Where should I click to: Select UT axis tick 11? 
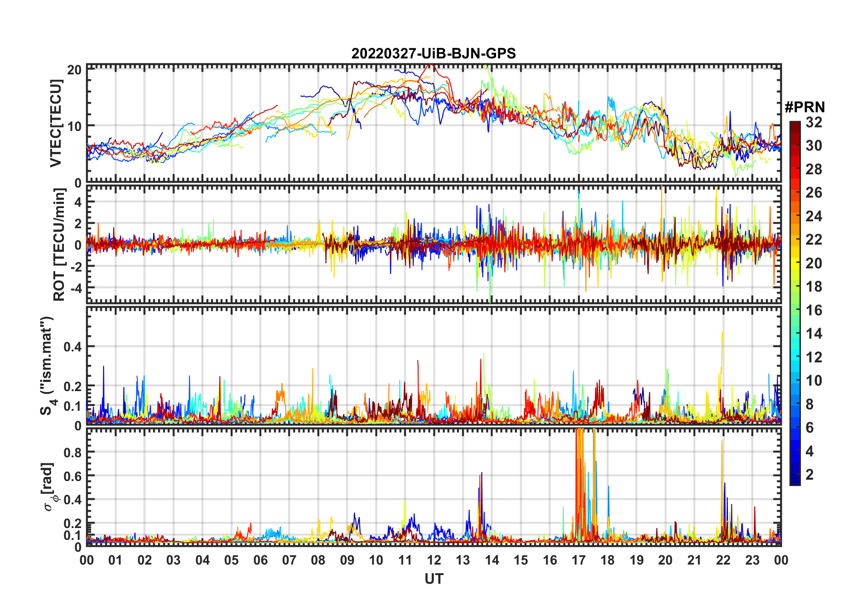click(405, 560)
